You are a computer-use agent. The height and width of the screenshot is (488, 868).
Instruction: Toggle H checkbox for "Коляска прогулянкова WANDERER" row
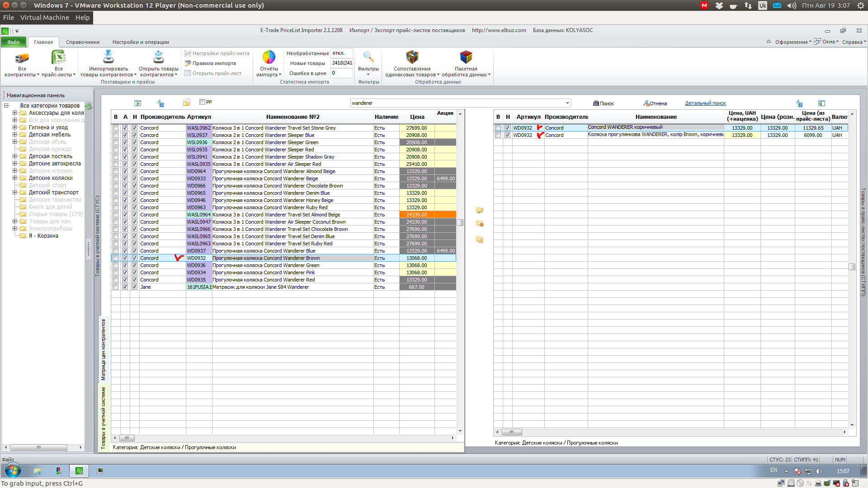tap(508, 135)
